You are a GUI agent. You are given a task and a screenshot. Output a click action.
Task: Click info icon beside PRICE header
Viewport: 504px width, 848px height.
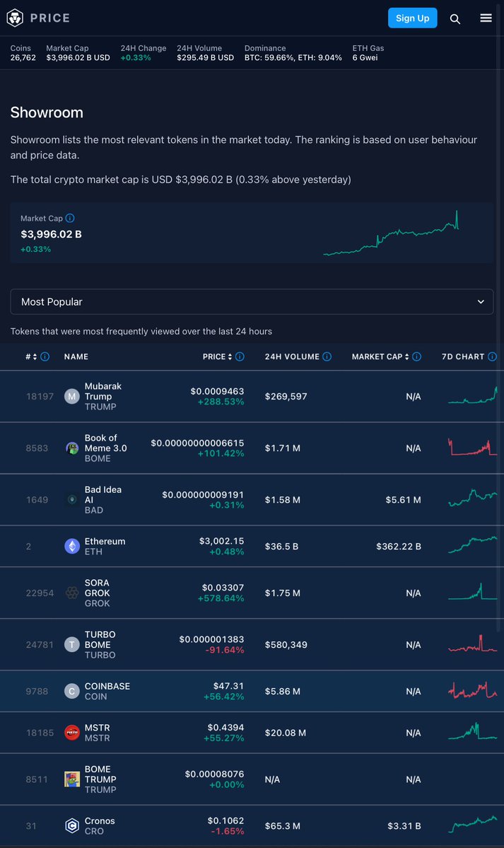[x=240, y=356]
